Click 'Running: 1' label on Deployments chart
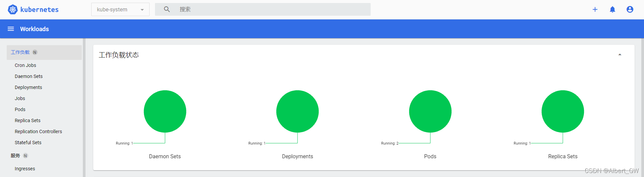This screenshot has width=644, height=177. pos(257,143)
